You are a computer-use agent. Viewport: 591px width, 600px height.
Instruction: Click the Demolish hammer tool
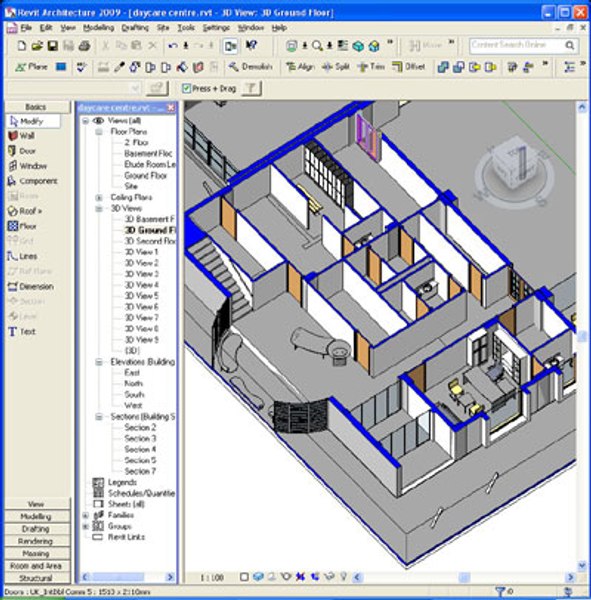point(250,67)
